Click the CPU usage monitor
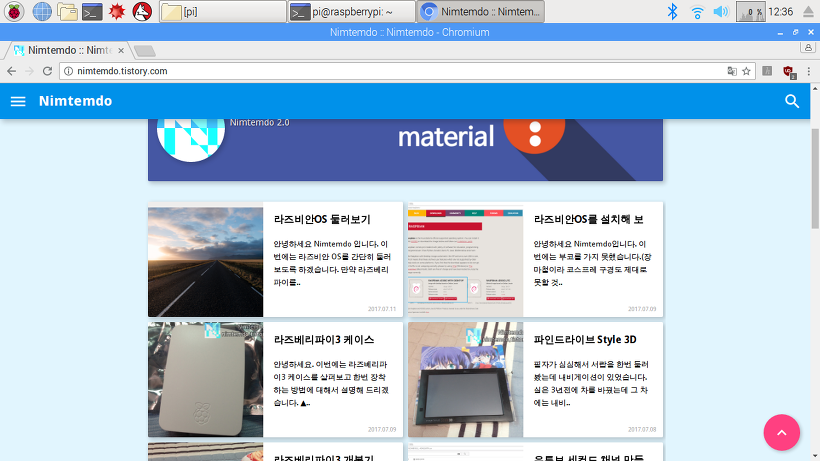 point(750,11)
